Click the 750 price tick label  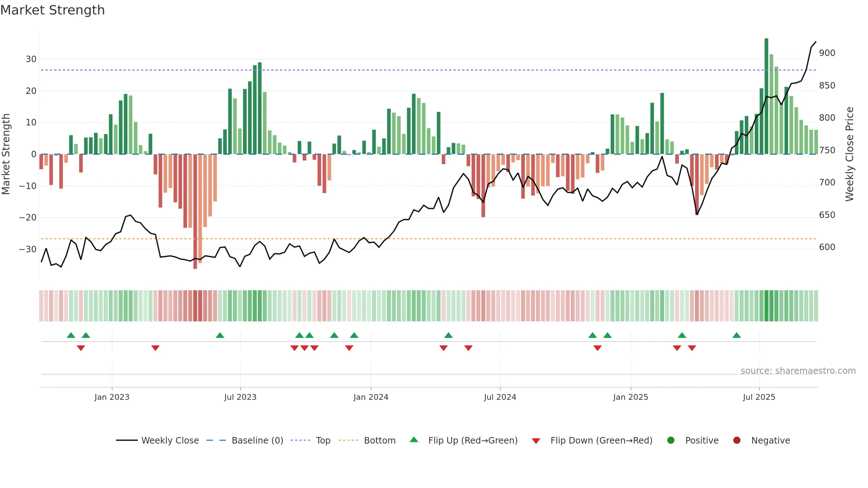tap(827, 150)
